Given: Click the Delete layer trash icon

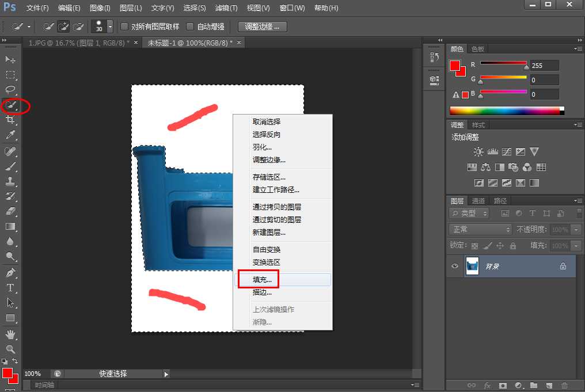Looking at the screenshot, I should [x=564, y=385].
